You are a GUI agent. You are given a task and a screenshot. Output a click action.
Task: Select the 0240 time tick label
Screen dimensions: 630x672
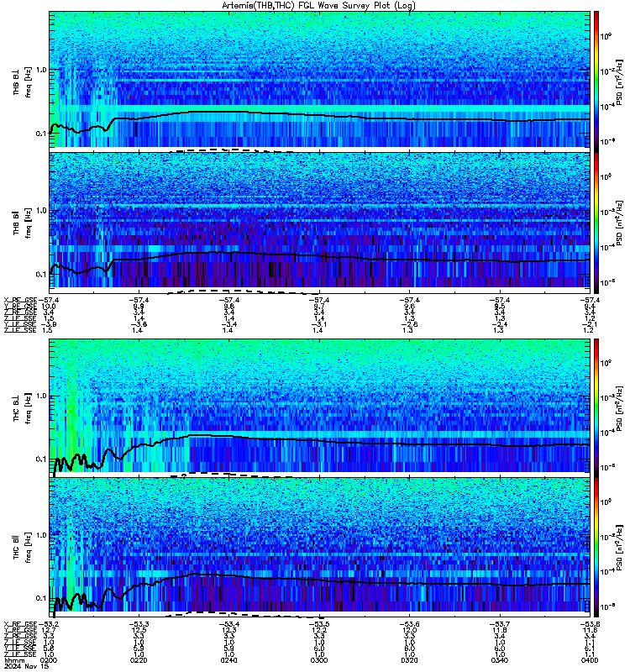(x=228, y=660)
